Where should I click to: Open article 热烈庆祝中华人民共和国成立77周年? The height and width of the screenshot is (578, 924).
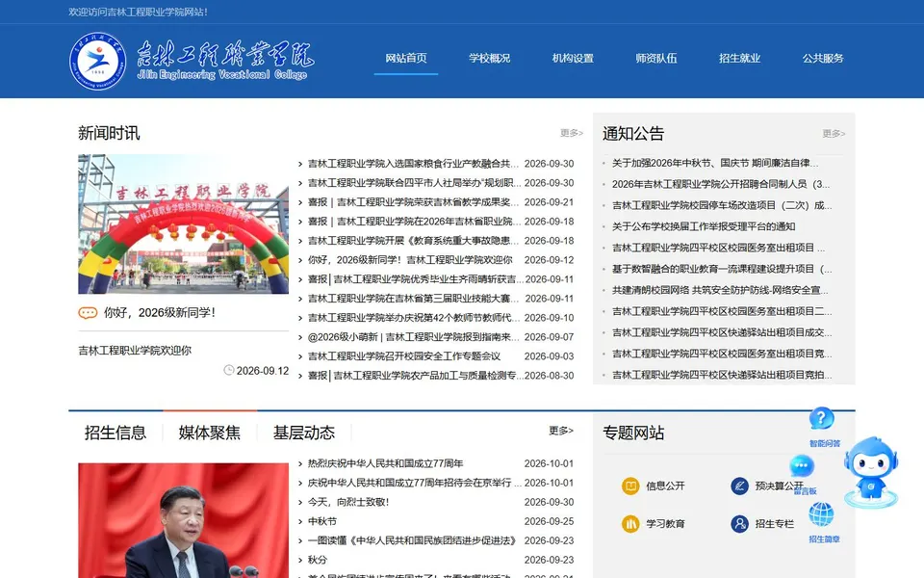point(385,463)
